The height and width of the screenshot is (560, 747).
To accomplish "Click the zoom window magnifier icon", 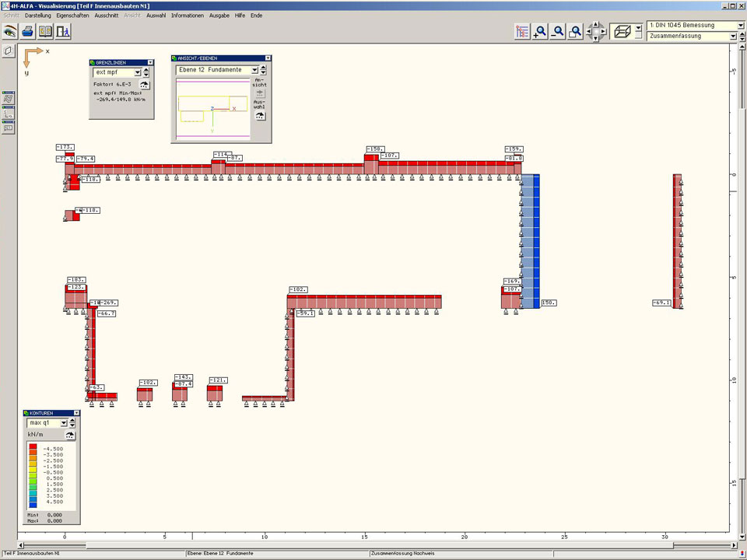I will tap(576, 32).
